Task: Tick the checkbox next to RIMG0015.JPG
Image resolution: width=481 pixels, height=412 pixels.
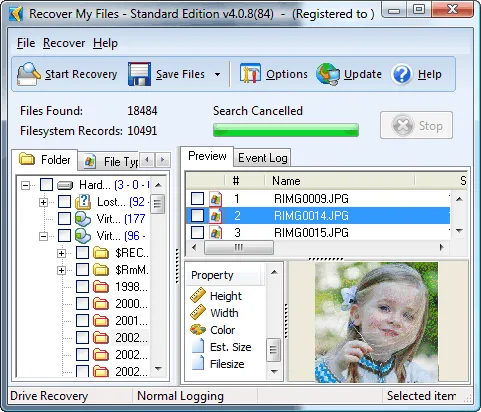Action: pos(197,232)
